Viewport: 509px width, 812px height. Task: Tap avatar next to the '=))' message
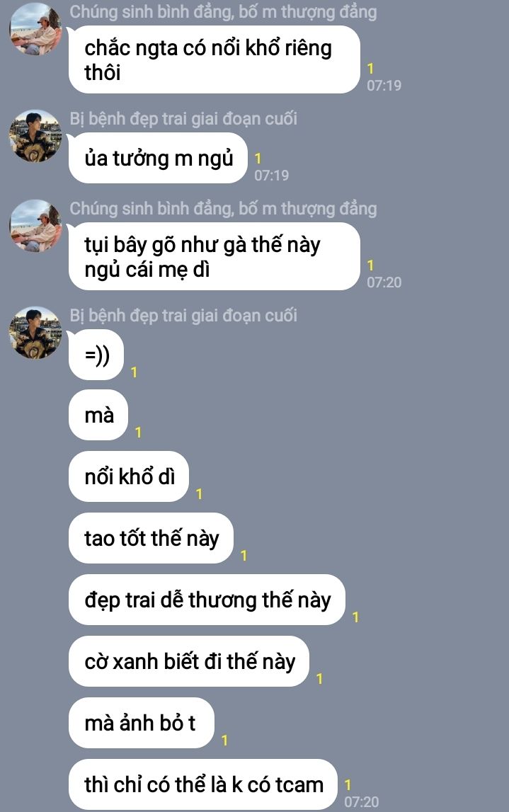(35, 333)
